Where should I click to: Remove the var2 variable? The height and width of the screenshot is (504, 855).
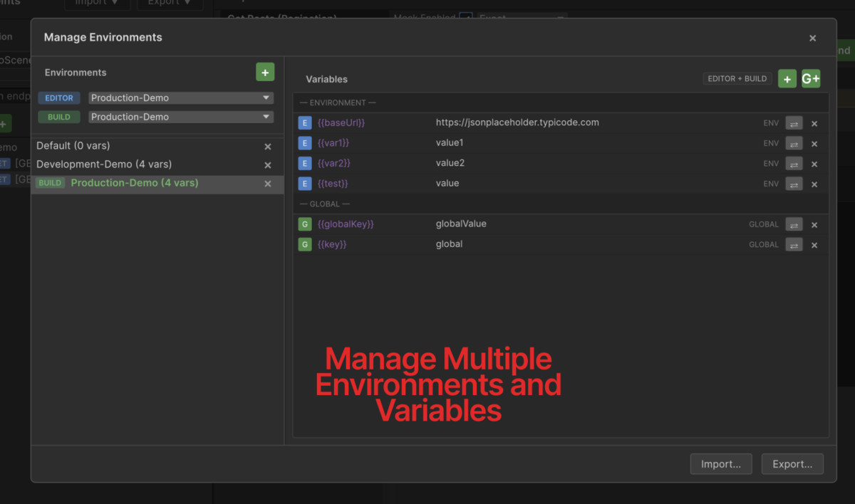click(814, 164)
